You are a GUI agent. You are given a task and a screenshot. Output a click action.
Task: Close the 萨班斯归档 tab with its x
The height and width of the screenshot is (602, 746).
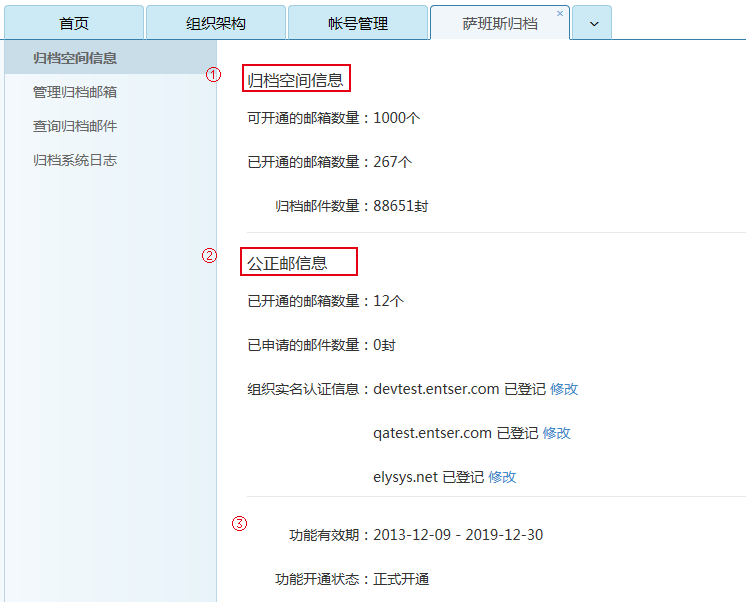(x=560, y=13)
